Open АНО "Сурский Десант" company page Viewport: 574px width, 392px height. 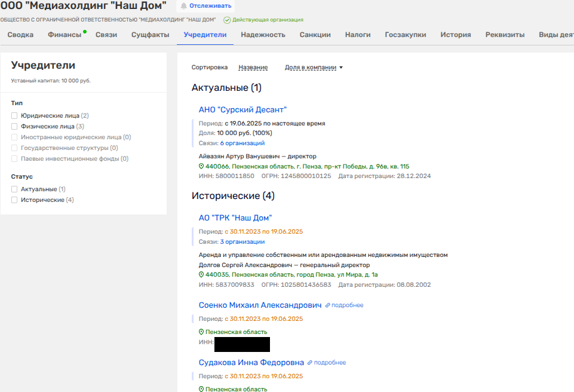pos(243,109)
